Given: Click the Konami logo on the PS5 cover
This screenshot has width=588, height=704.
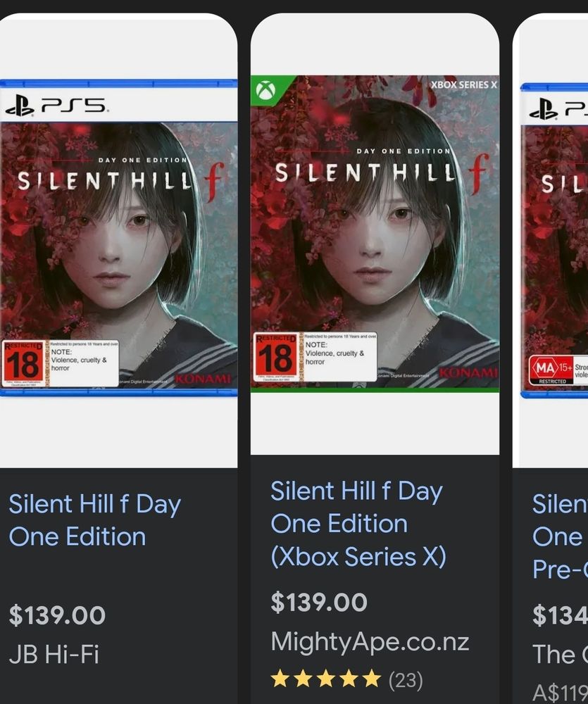Looking at the screenshot, I should click(x=203, y=379).
